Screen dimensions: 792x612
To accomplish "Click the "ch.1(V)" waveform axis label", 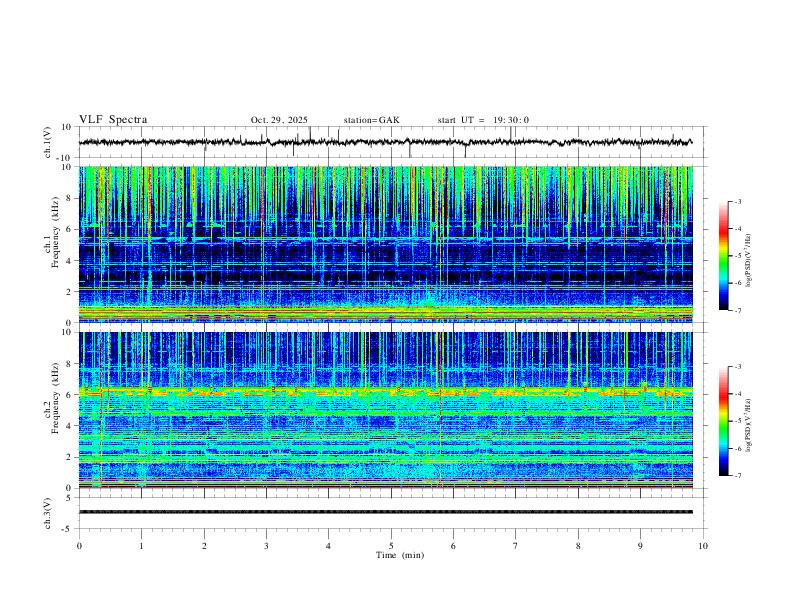I will [48, 142].
